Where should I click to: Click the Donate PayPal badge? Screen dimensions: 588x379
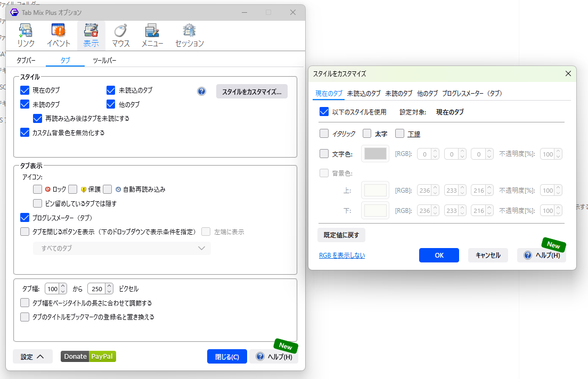tap(88, 356)
